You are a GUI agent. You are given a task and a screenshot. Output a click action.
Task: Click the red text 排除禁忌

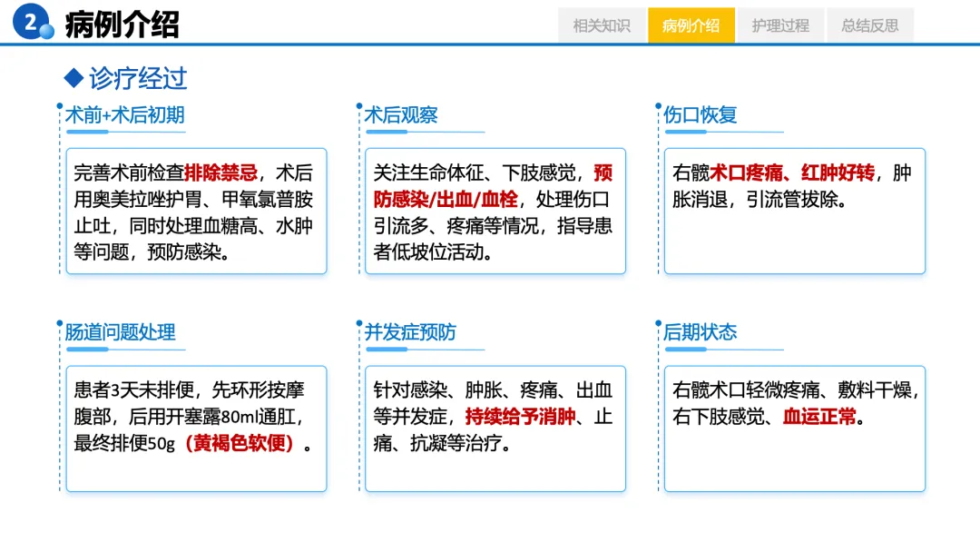(x=221, y=172)
